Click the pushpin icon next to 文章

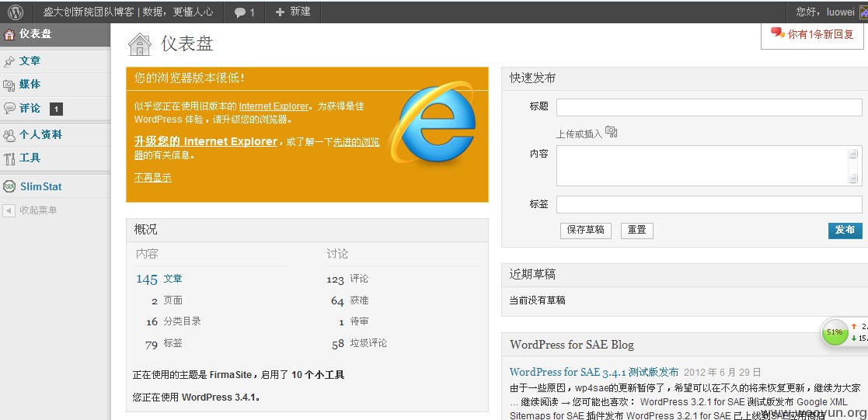point(9,62)
